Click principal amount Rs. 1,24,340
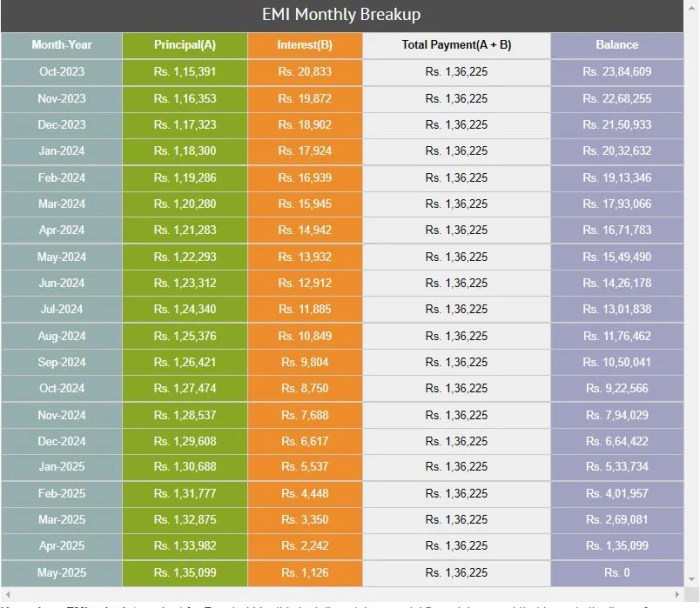Screen dimensions: 700x608 185,309
